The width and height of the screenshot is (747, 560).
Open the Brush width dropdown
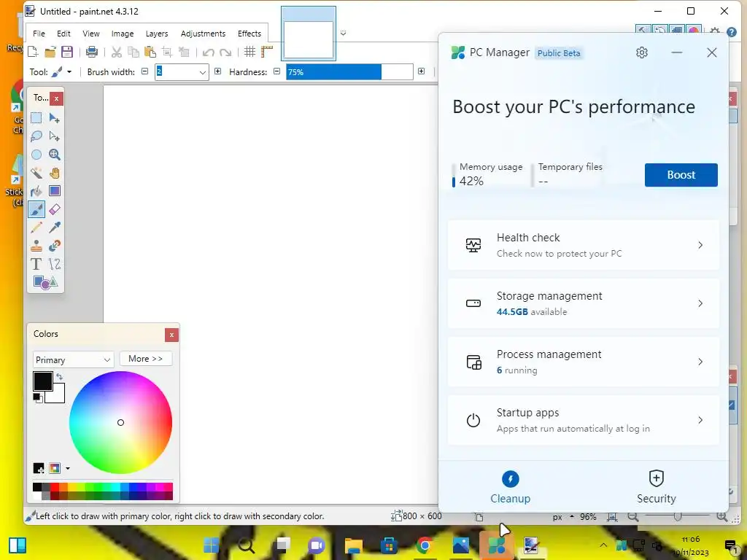pyautogui.click(x=203, y=72)
